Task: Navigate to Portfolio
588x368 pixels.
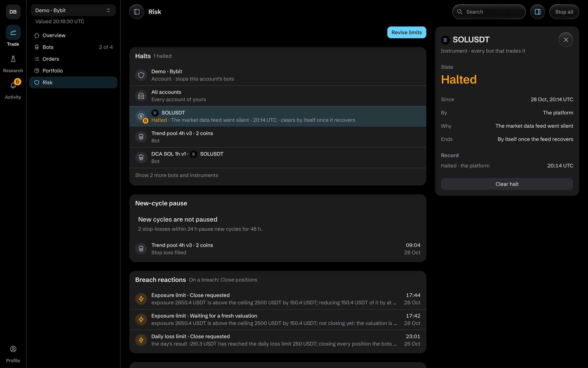Action: 73,71
